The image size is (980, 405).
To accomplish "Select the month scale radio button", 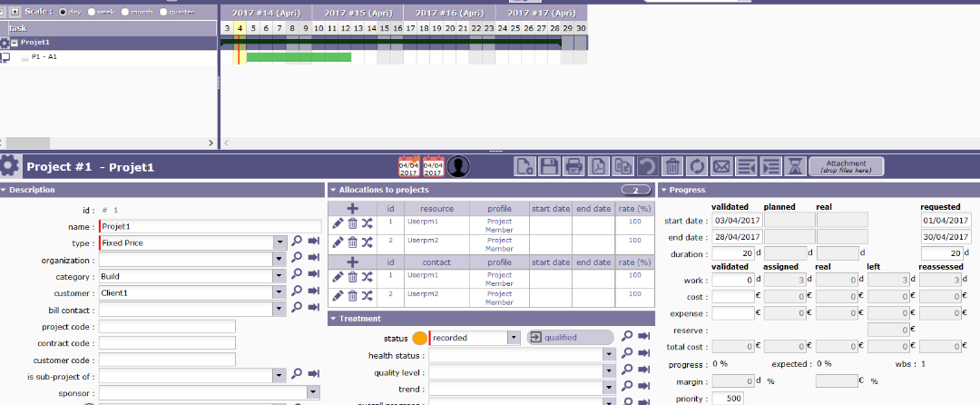I will (x=124, y=12).
